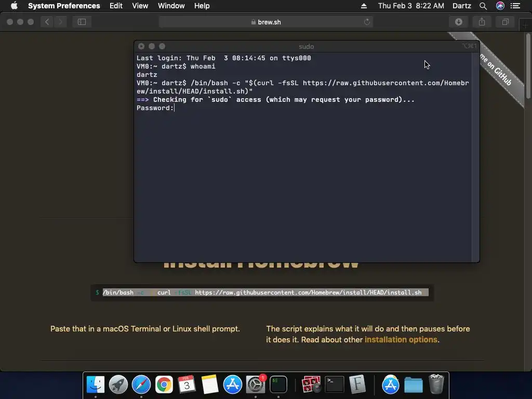Open Font Book from the dock

(357, 384)
